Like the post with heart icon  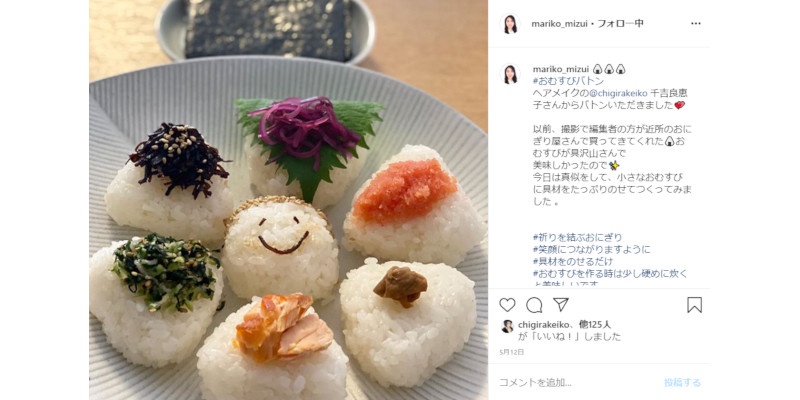tap(507, 305)
